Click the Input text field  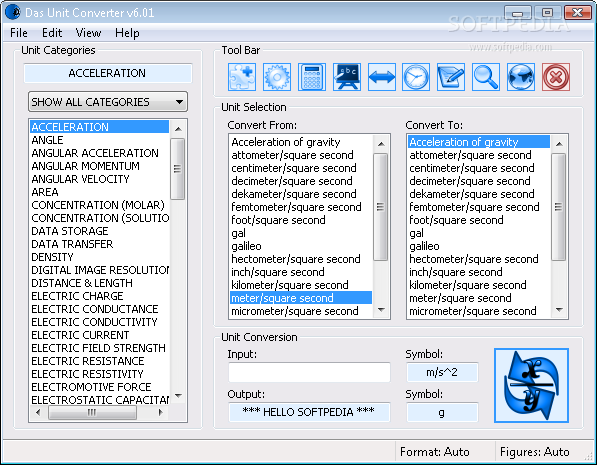309,372
